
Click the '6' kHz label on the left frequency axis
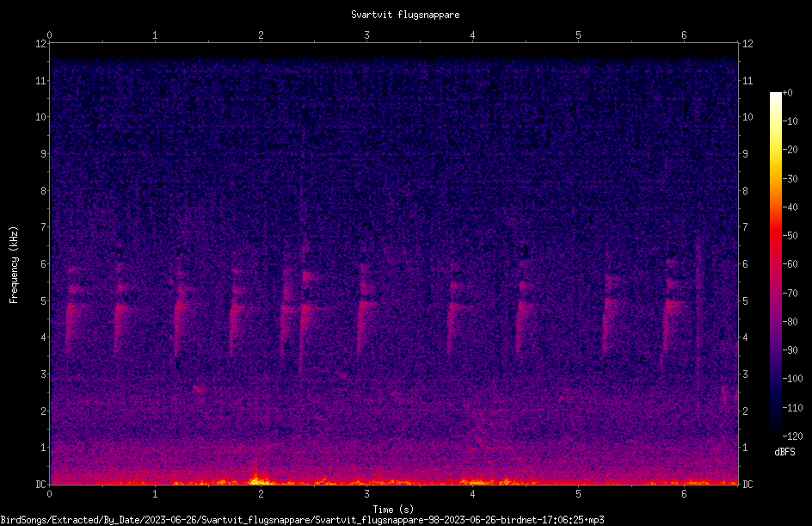[x=44, y=264]
